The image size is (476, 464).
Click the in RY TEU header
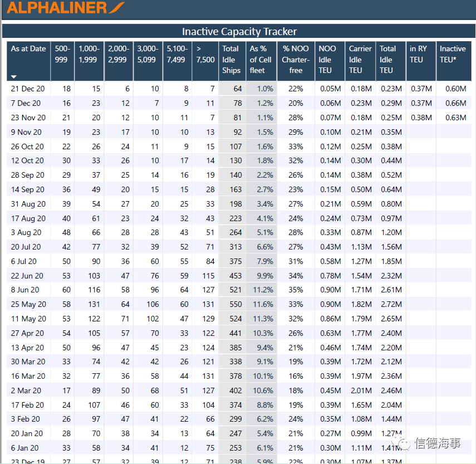[421, 61]
